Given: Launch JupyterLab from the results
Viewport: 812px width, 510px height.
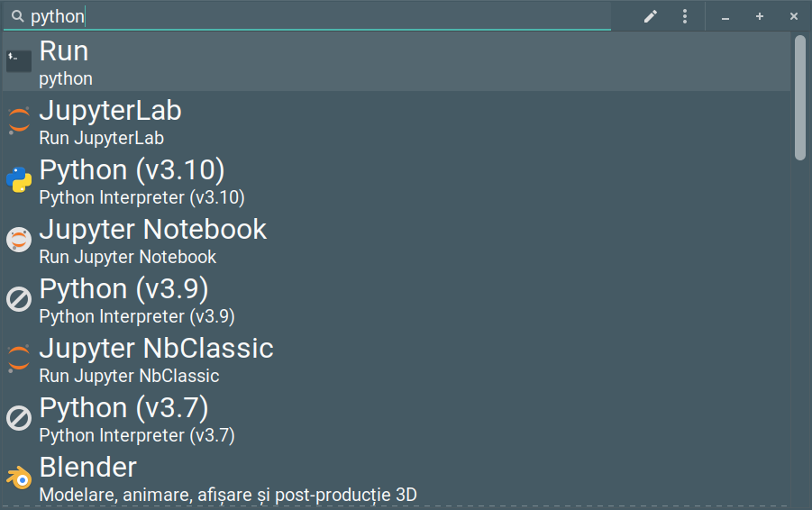Looking at the screenshot, I should pos(397,121).
